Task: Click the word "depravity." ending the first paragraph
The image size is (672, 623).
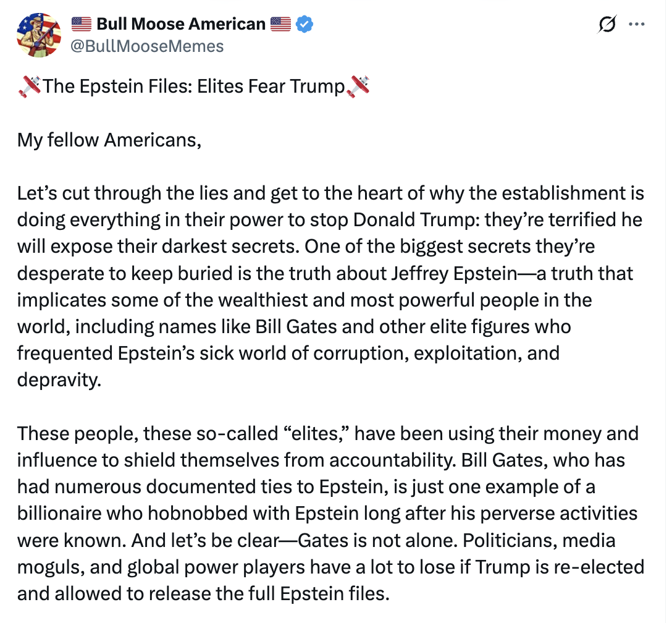Action: [x=59, y=380]
